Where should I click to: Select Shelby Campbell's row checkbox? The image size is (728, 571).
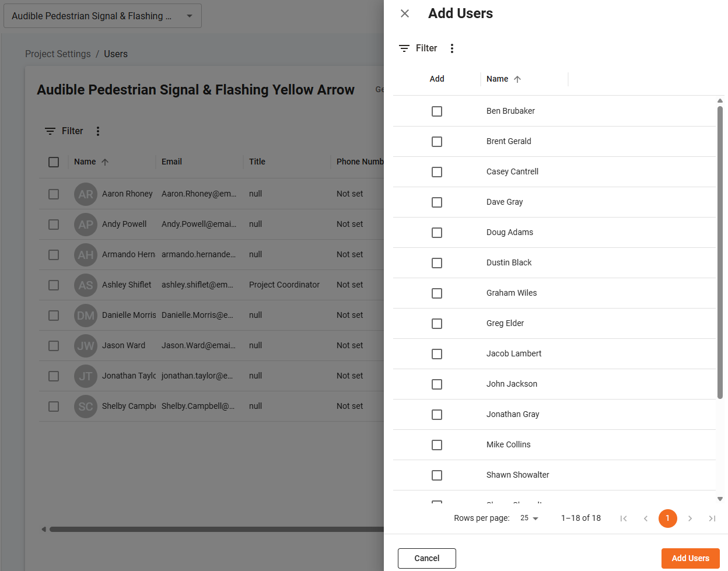54,407
